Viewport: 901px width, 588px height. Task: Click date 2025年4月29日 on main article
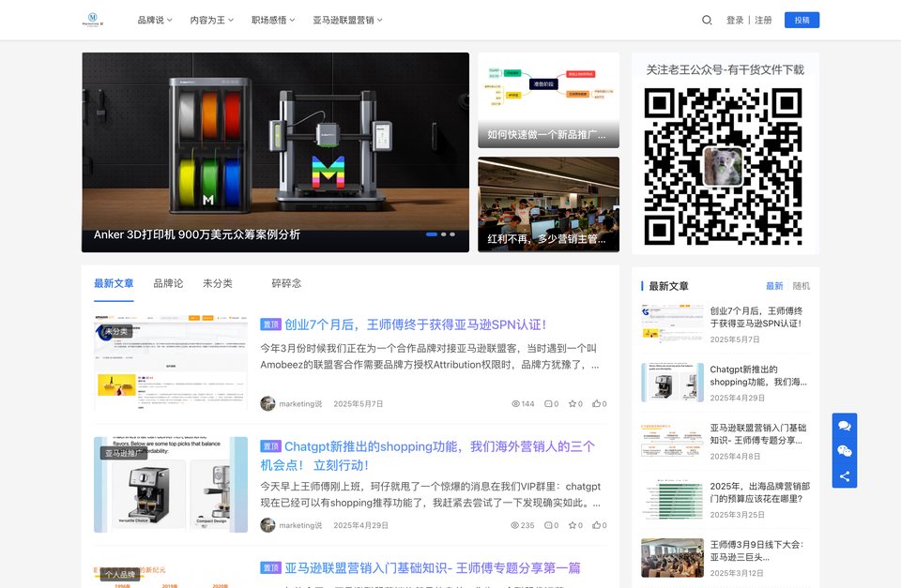[360, 525]
